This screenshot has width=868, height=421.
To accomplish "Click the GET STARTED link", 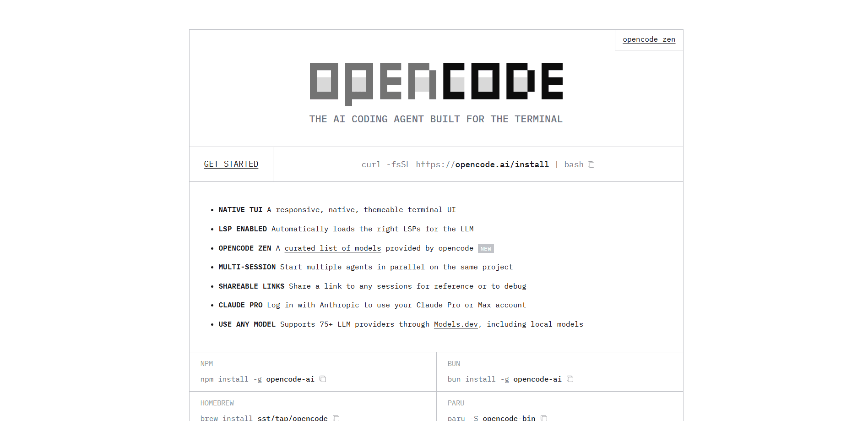I will pyautogui.click(x=231, y=164).
